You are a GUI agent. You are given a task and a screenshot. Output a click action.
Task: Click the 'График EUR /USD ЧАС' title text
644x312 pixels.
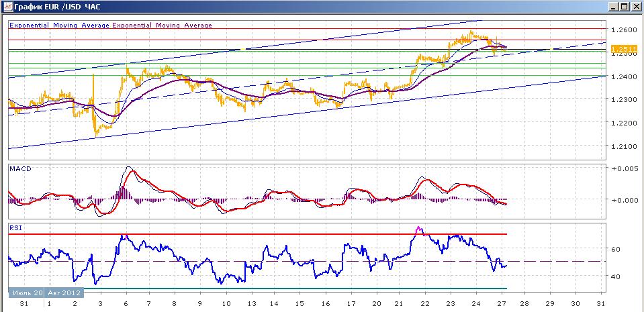[x=56, y=7]
